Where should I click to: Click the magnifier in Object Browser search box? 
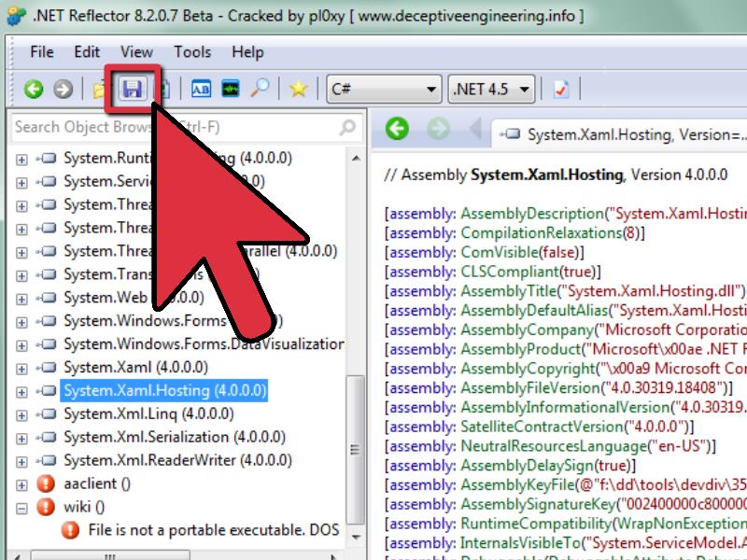click(347, 127)
